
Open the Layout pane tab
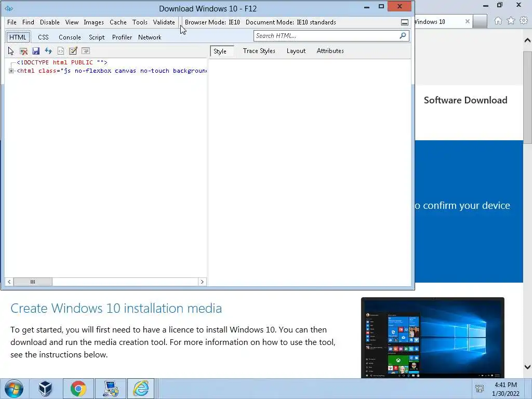pyautogui.click(x=296, y=51)
